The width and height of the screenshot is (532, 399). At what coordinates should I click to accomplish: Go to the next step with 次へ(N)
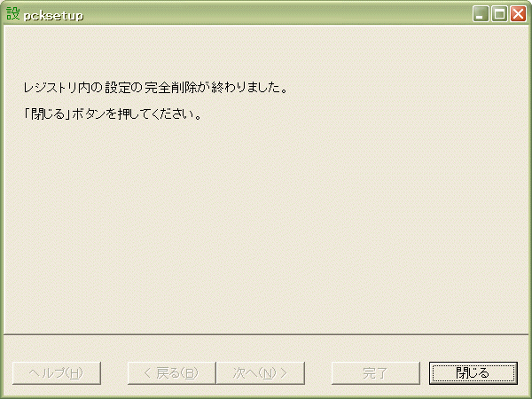(260, 373)
